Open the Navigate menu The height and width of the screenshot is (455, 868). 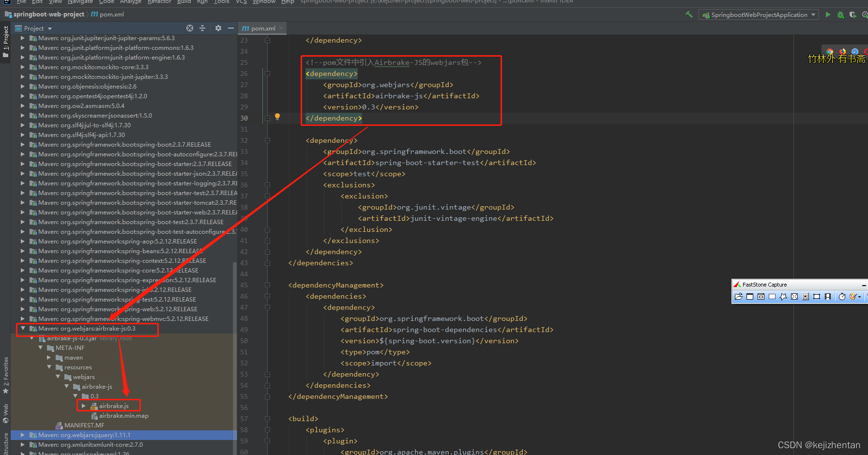[80, 2]
